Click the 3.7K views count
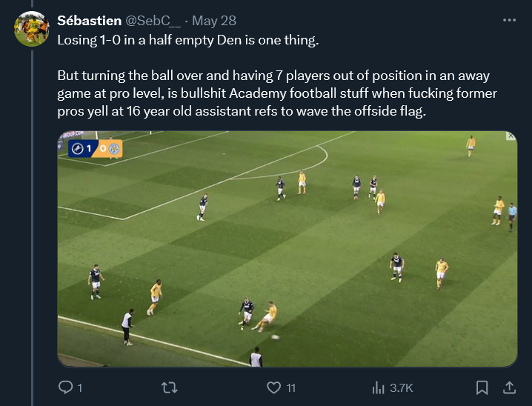 (401, 387)
